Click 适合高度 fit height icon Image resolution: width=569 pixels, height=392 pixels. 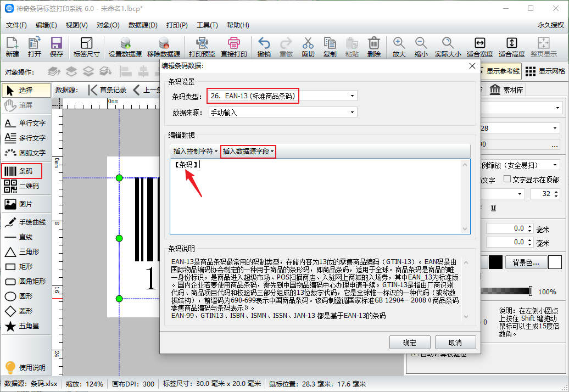(512, 47)
